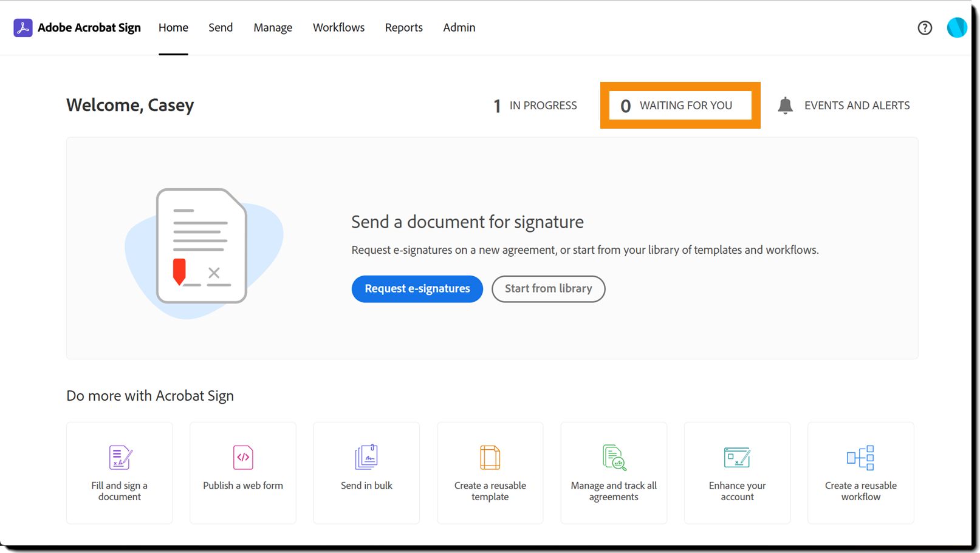980x553 pixels.
Task: Choose the Send in bulk icon
Action: coord(366,457)
